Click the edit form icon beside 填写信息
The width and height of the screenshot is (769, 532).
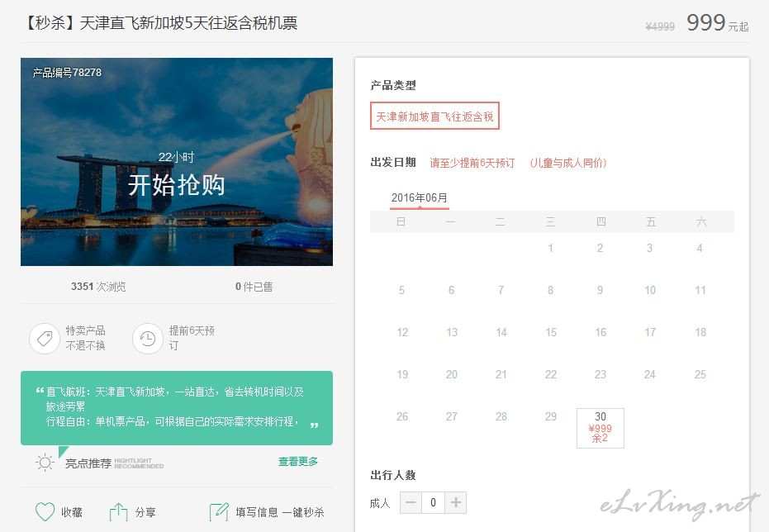219,512
